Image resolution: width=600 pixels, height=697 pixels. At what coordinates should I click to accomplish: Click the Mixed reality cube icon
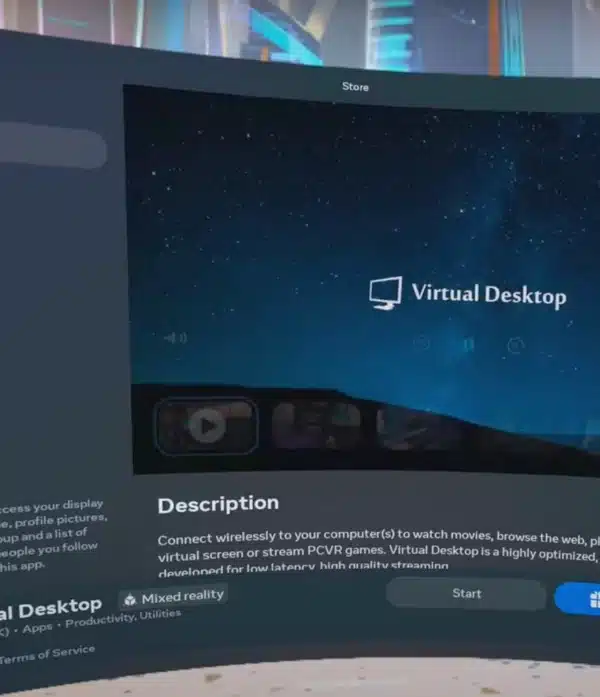[x=130, y=600]
